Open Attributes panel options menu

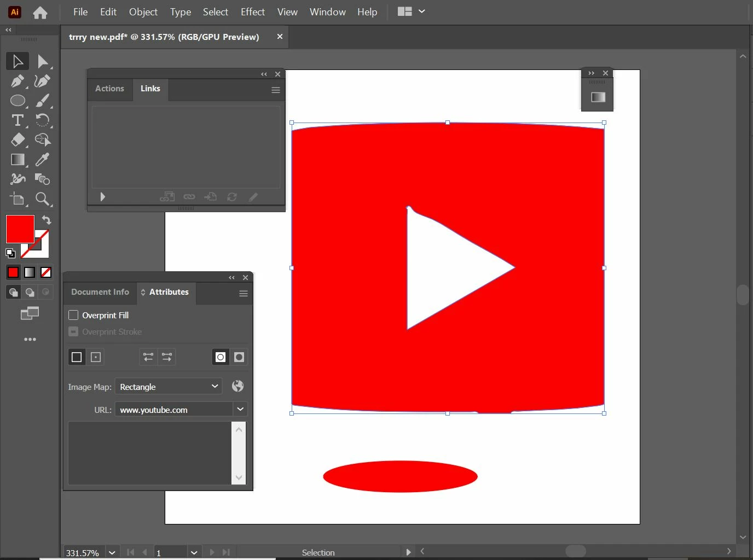tap(244, 294)
